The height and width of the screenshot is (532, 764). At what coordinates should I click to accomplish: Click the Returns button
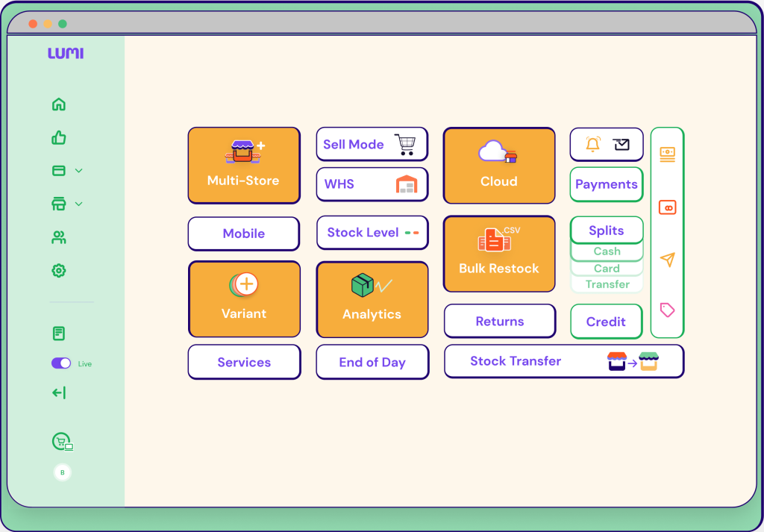pos(499,322)
